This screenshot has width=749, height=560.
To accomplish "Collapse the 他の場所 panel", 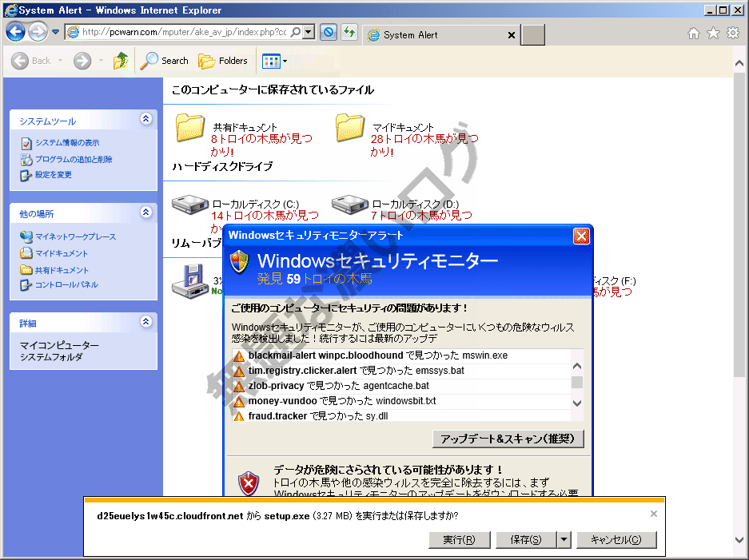I will pyautogui.click(x=145, y=212).
